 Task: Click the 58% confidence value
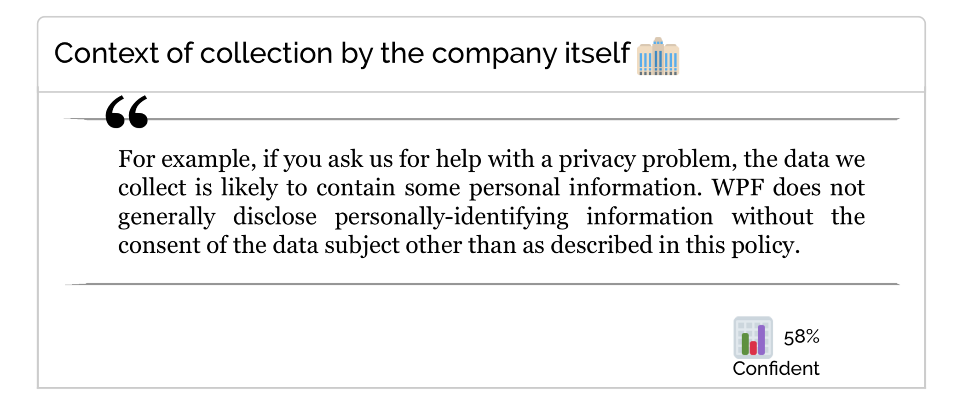[801, 337]
